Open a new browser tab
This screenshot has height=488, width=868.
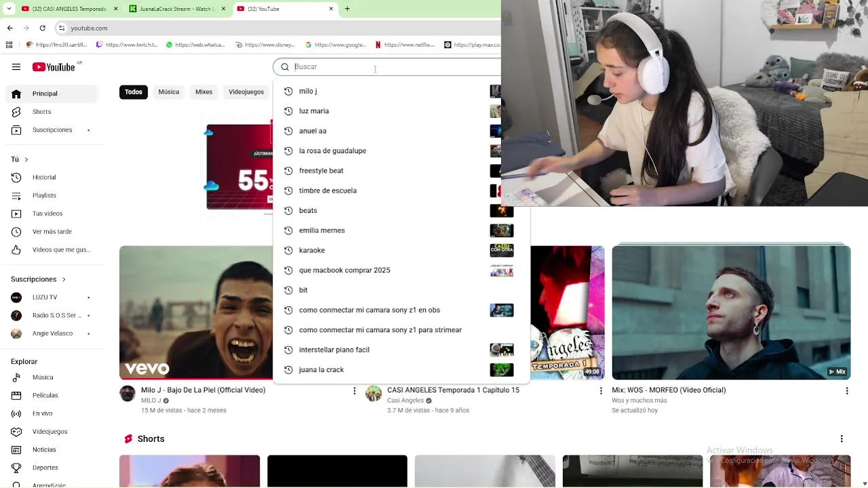(347, 9)
